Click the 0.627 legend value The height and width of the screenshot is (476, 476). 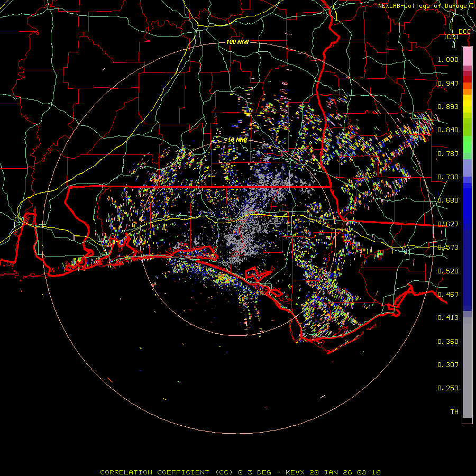click(448, 224)
